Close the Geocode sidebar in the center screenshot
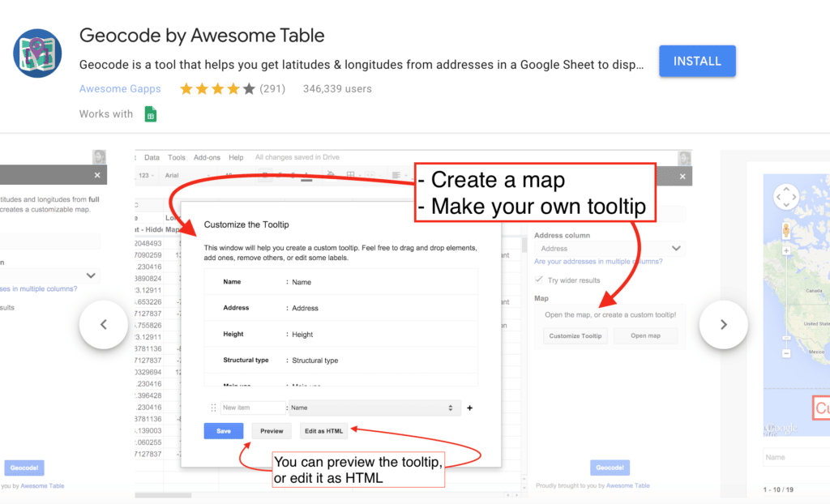The width and height of the screenshot is (830, 504). [x=682, y=177]
